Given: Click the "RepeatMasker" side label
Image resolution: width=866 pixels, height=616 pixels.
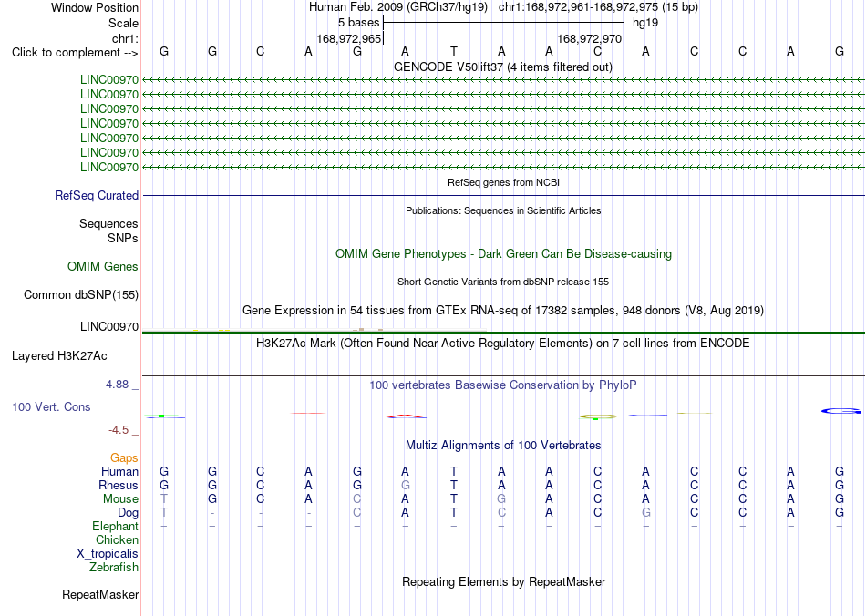Looking at the screenshot, I should coord(100,594).
